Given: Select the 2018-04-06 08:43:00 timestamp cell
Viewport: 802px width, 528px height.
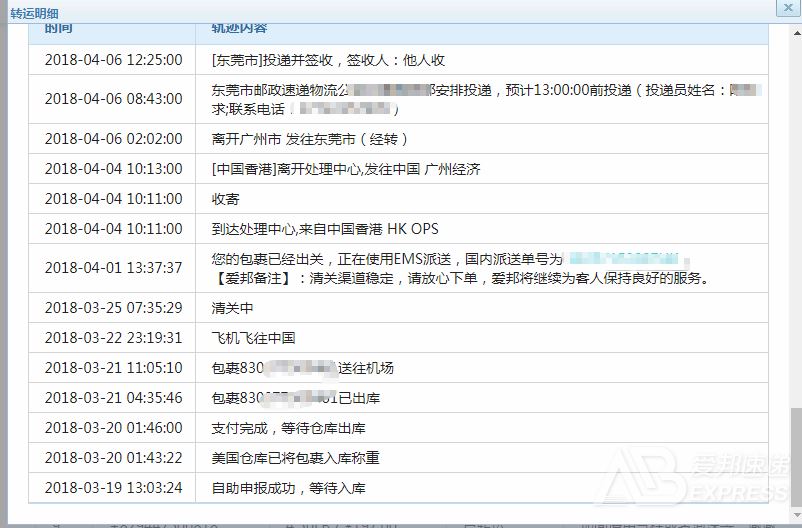Looking at the screenshot, I should click(113, 99).
